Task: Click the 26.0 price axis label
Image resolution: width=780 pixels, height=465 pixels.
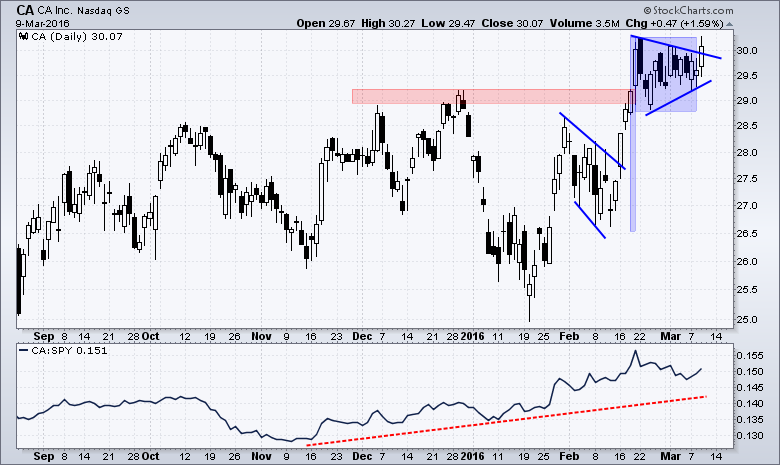Action: [747, 262]
